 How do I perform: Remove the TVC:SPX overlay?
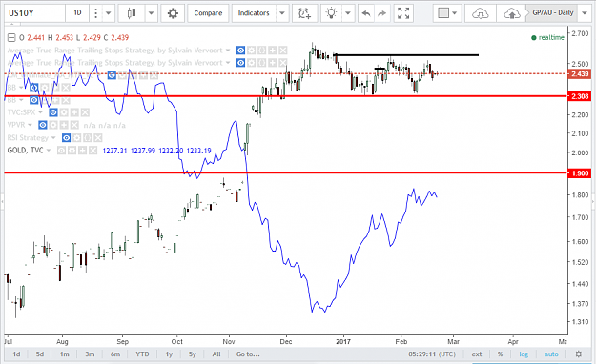[85, 112]
